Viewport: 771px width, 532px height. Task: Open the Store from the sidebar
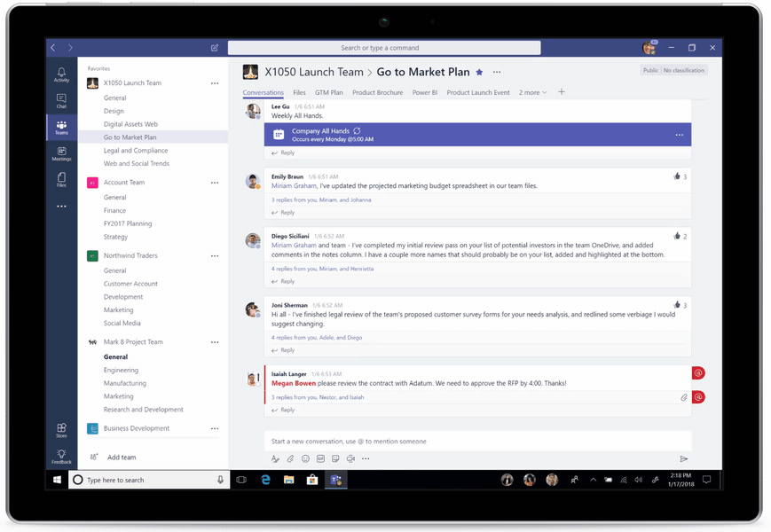pos(60,428)
